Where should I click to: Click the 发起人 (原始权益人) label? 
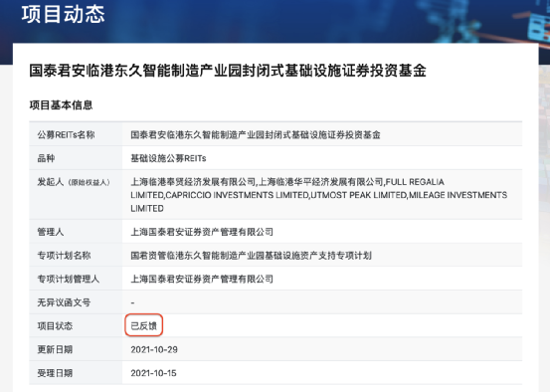74,182
